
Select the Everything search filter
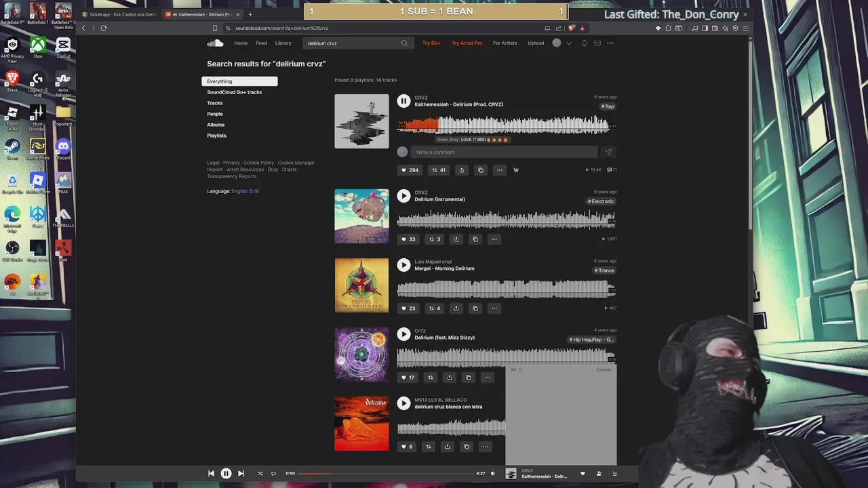[239, 81]
